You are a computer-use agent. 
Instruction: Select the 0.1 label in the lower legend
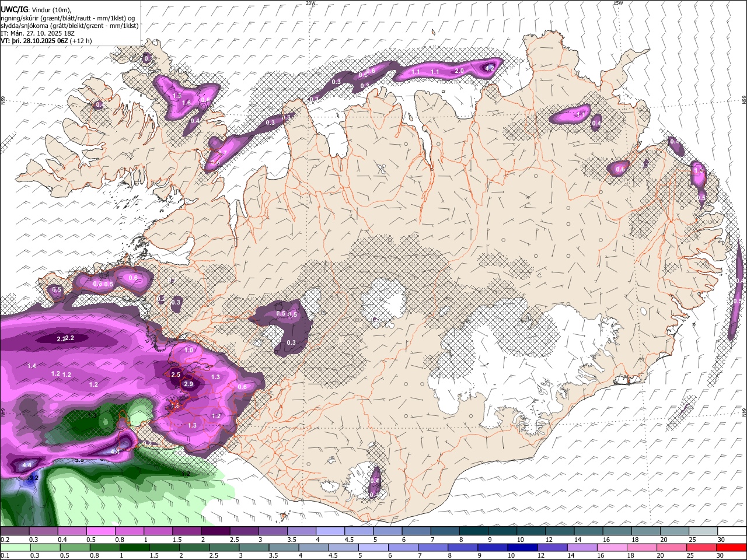[4, 555]
